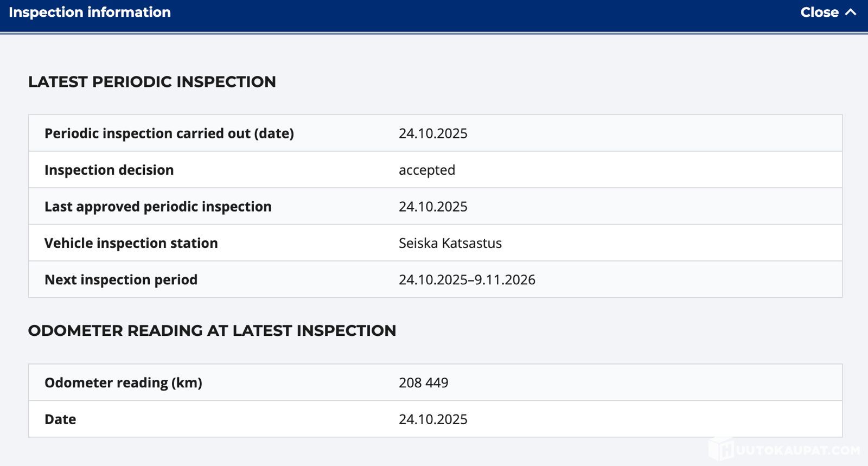Viewport: 868px width, 466px height.
Task: Click the 208 449 odometer value
Action: [x=424, y=383]
